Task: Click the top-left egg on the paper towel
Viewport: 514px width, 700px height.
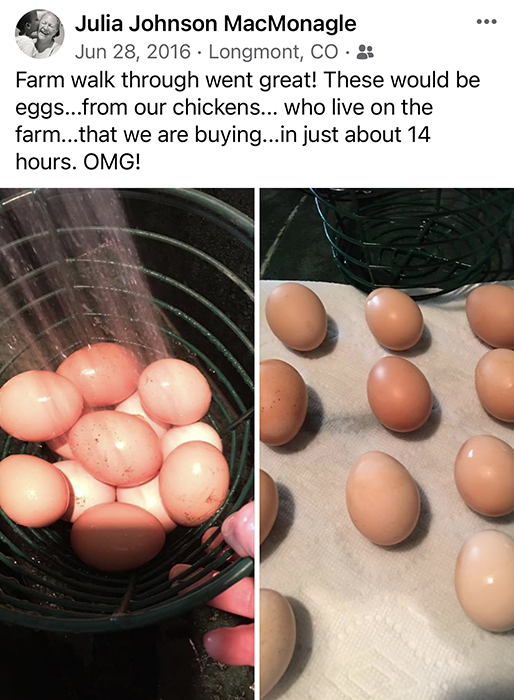Action: (x=296, y=317)
